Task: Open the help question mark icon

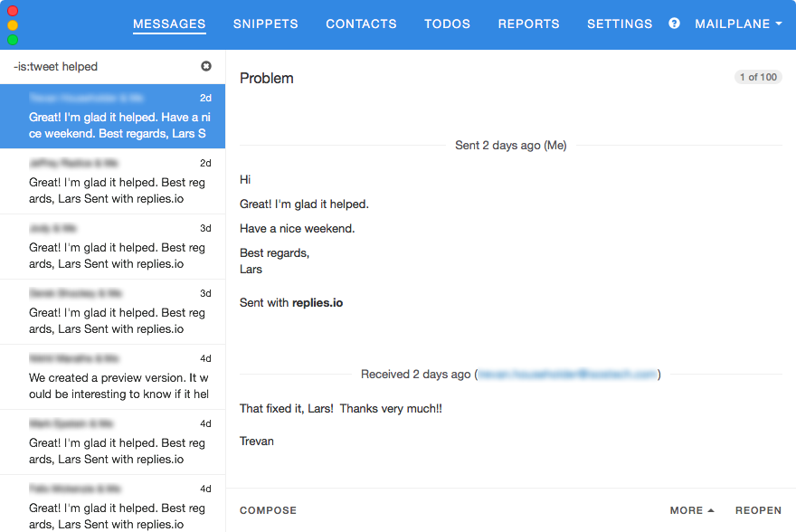Action: point(674,24)
